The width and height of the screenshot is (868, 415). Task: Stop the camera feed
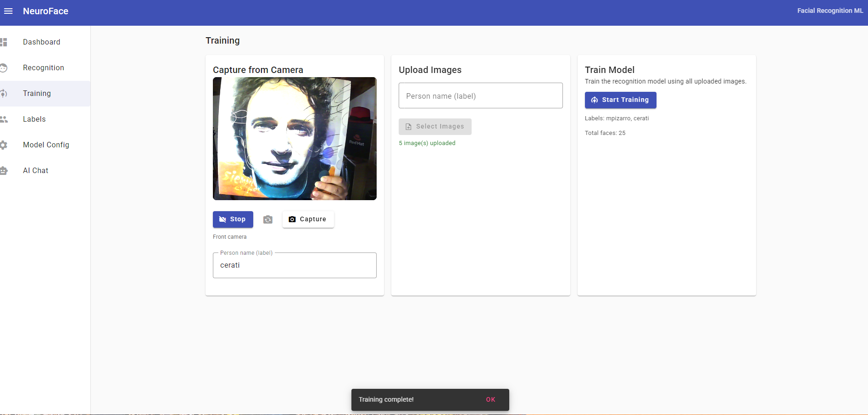233,219
